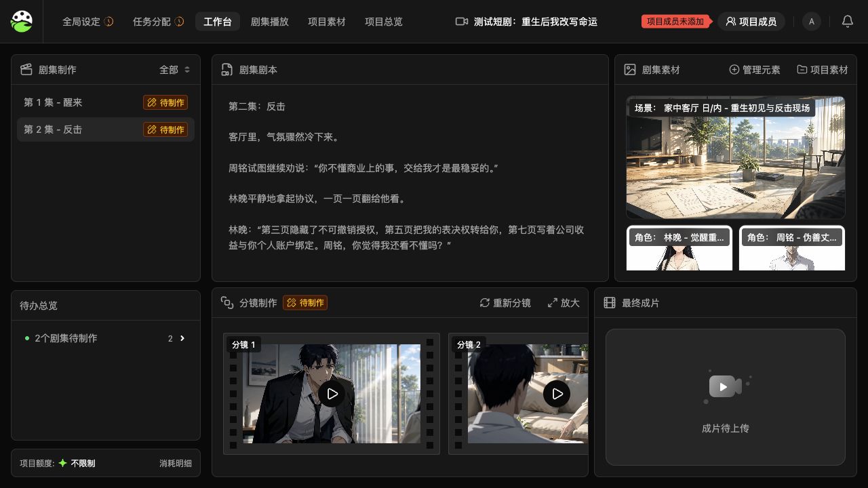
Task: Open the 周铭 character card
Action: tap(792, 248)
